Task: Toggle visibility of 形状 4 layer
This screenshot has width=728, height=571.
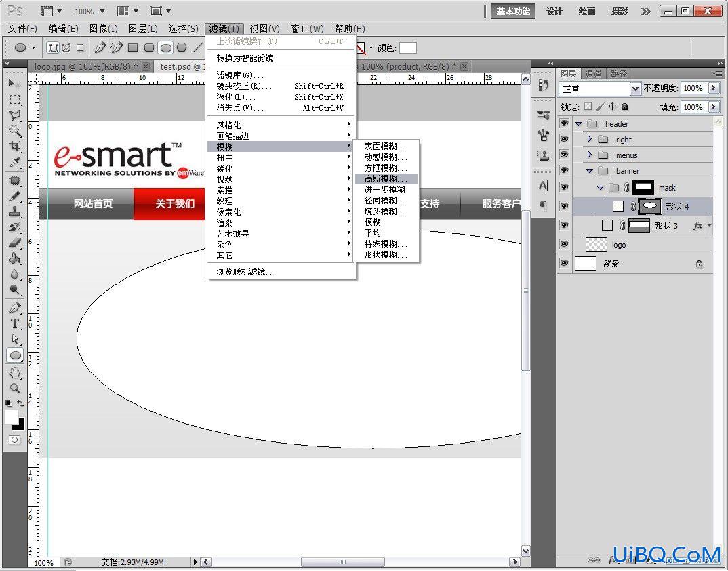Action: [564, 206]
